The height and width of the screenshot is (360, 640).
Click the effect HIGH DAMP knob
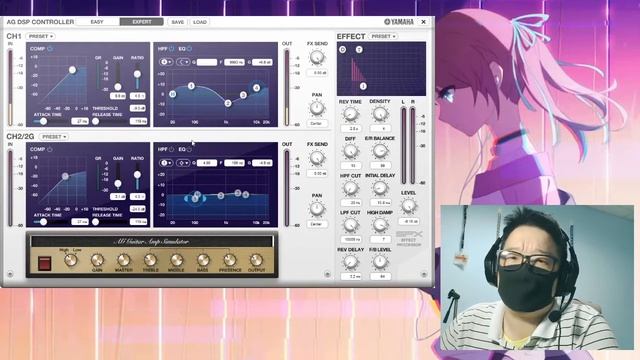(x=380, y=225)
